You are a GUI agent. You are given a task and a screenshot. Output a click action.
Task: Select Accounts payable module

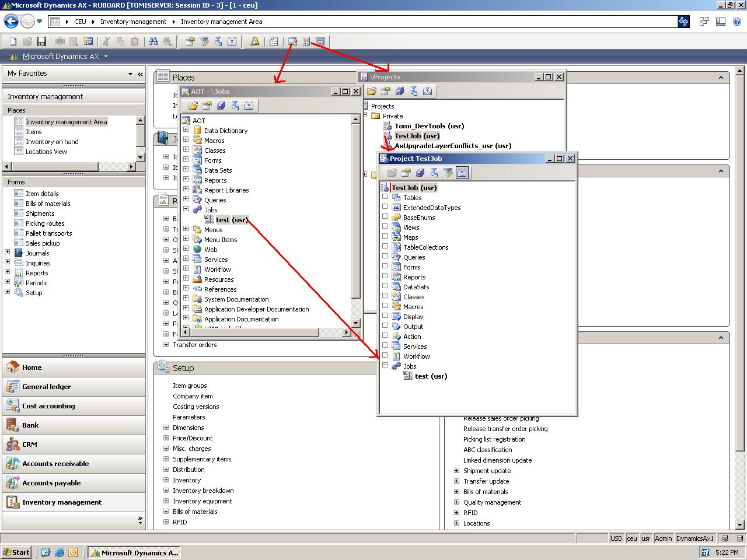pyautogui.click(x=74, y=483)
